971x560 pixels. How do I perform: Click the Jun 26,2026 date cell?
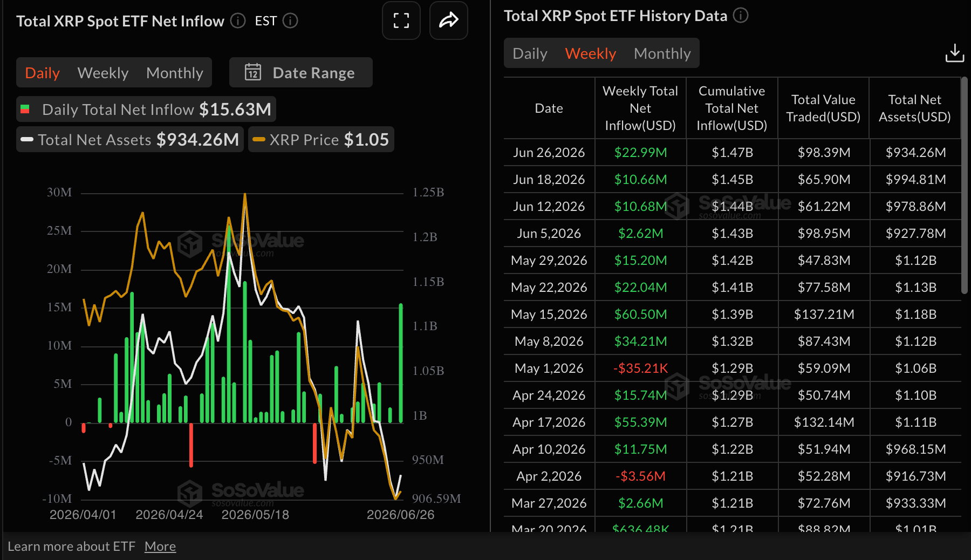click(549, 153)
